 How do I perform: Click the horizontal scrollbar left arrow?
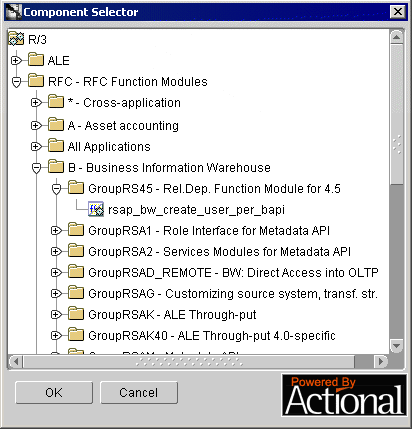pyautogui.click(x=16, y=361)
